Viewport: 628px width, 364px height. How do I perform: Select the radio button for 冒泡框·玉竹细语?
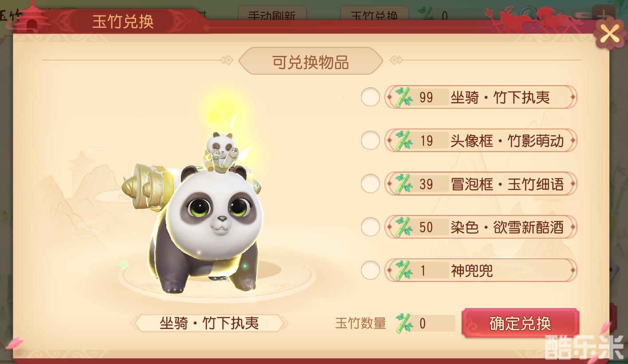[370, 184]
